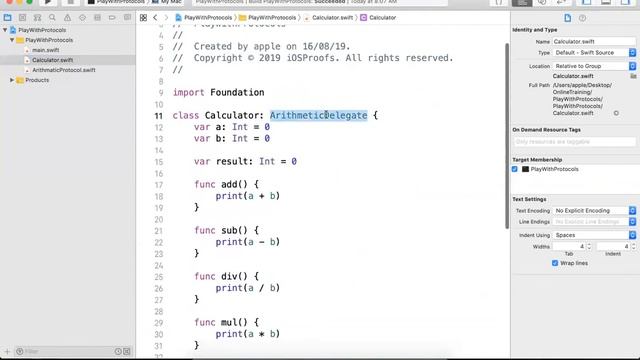The image size is (640, 360).
Task: Show the Source Control navigator
Action: point(22,18)
